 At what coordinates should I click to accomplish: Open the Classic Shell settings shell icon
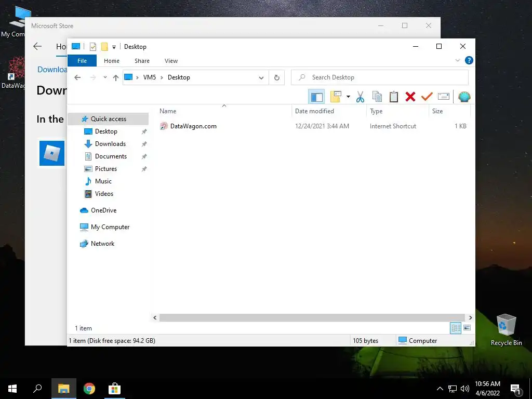[x=464, y=97]
